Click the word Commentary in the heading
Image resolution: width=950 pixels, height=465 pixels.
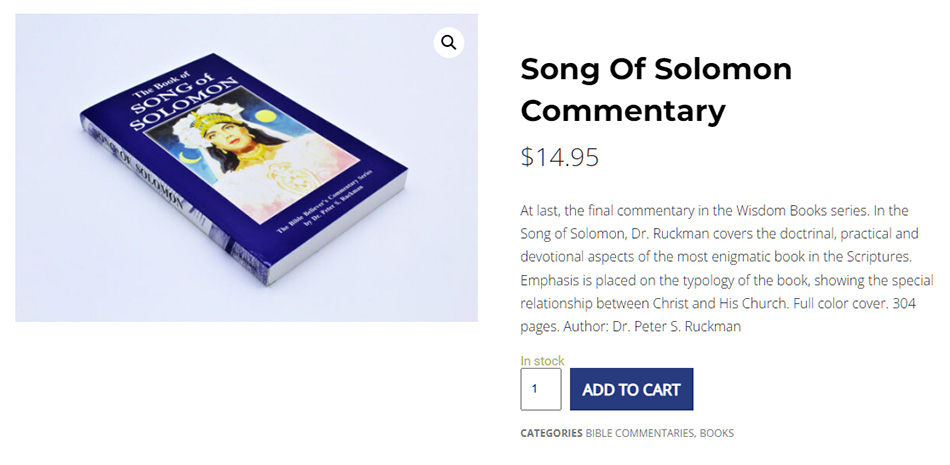pyautogui.click(x=622, y=110)
